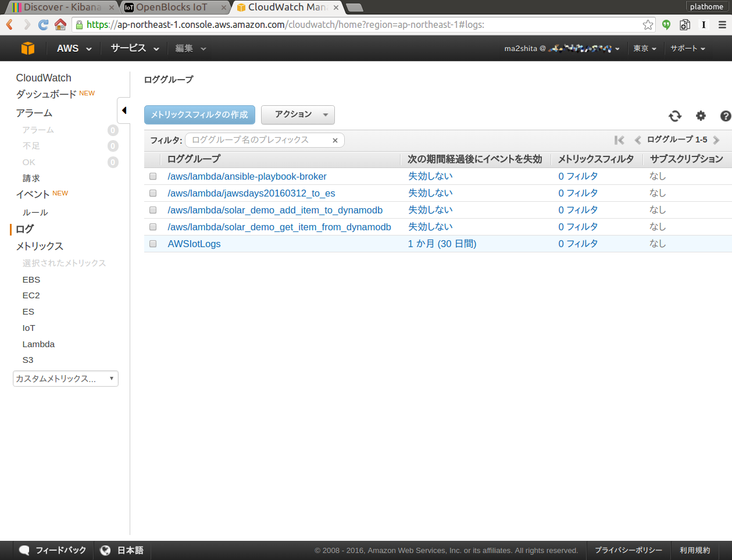Switch to the Discover - Kibana tab
Viewport: 732px width, 560px height.
62,8
